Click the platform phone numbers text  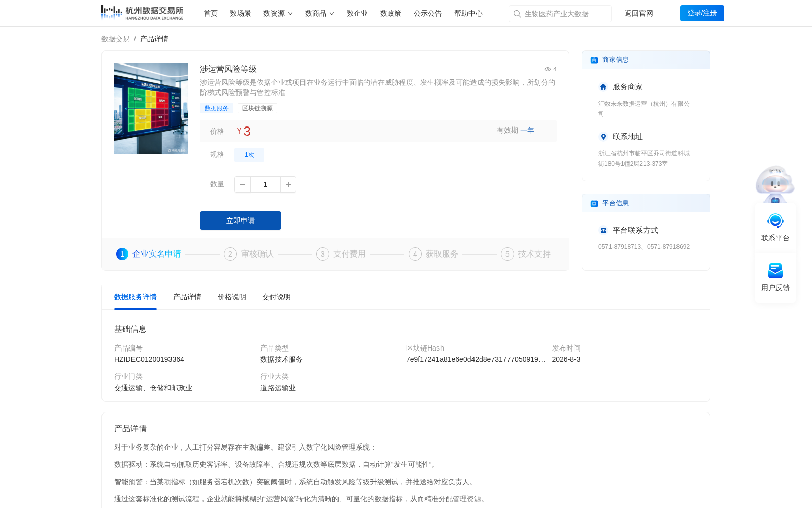click(644, 247)
